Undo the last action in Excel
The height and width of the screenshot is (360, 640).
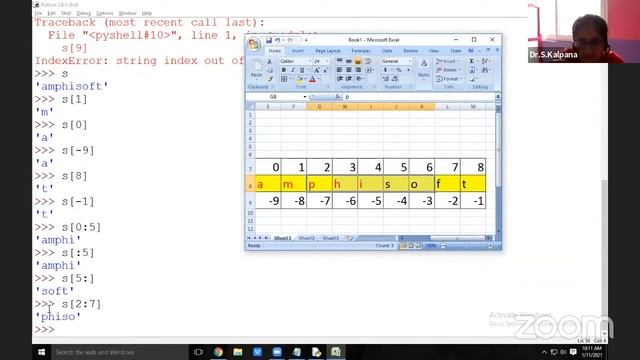278,40
